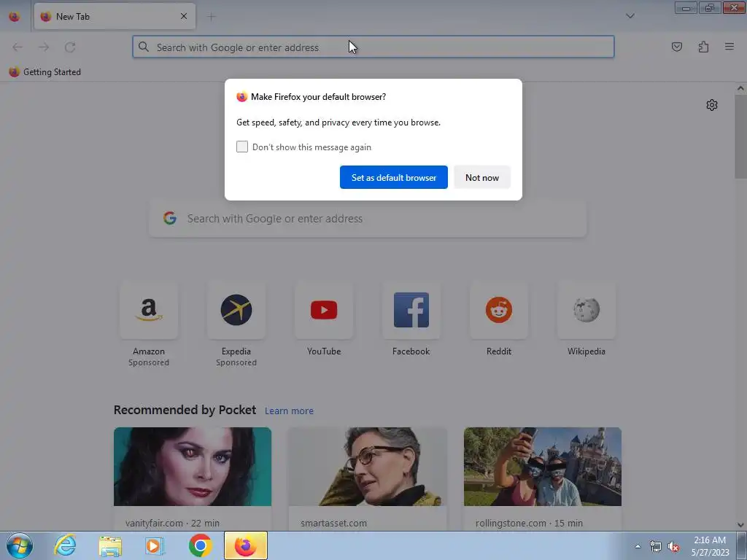
Task: Click the address bar magnifier icon
Action: (144, 47)
